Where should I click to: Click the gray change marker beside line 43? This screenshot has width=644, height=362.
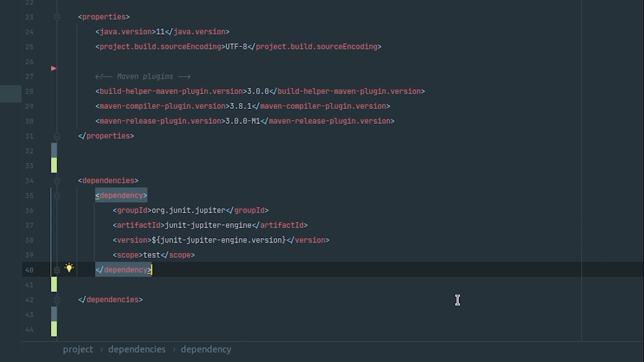(x=54, y=314)
